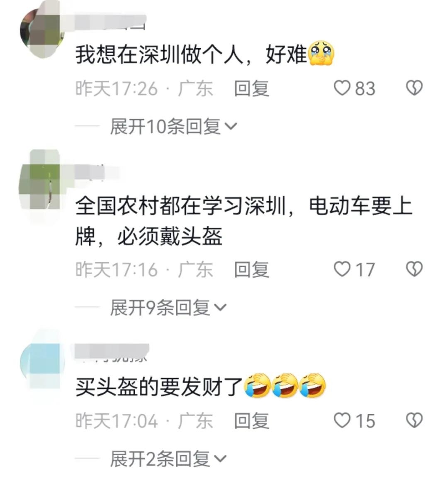
Task: Tap broken heart on the 17-likes comment
Action: coord(414,269)
